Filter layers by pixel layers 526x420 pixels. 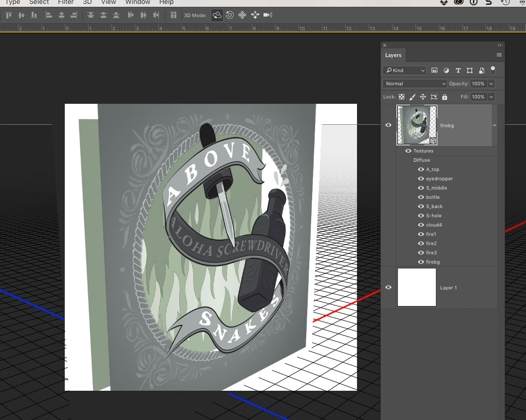click(434, 71)
